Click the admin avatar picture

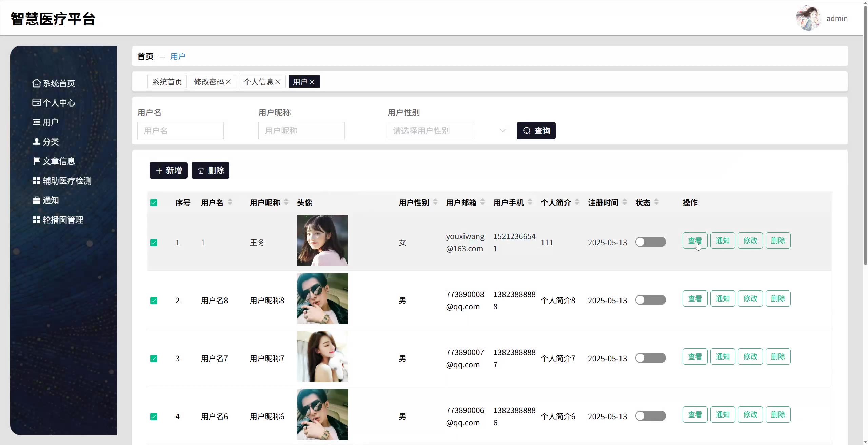[808, 18]
